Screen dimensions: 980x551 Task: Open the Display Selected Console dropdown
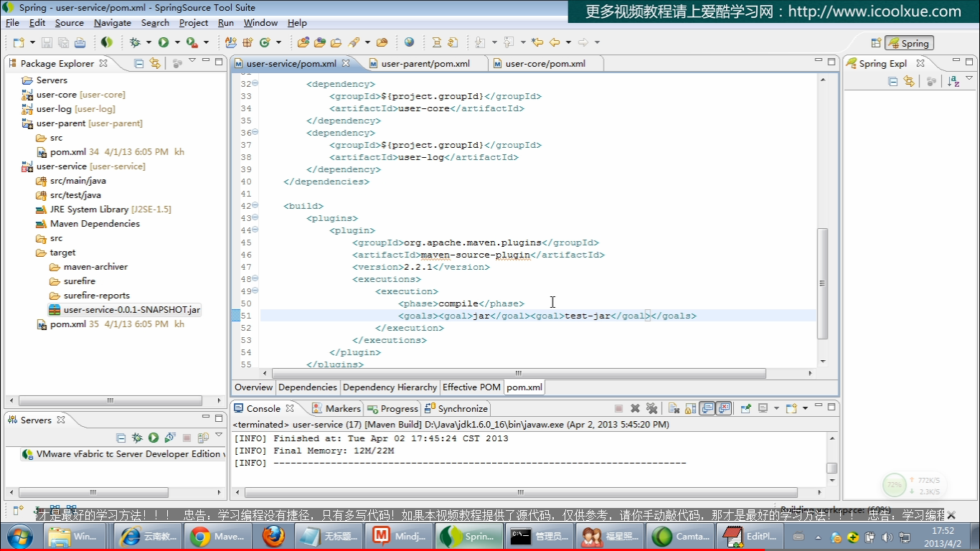(x=776, y=408)
